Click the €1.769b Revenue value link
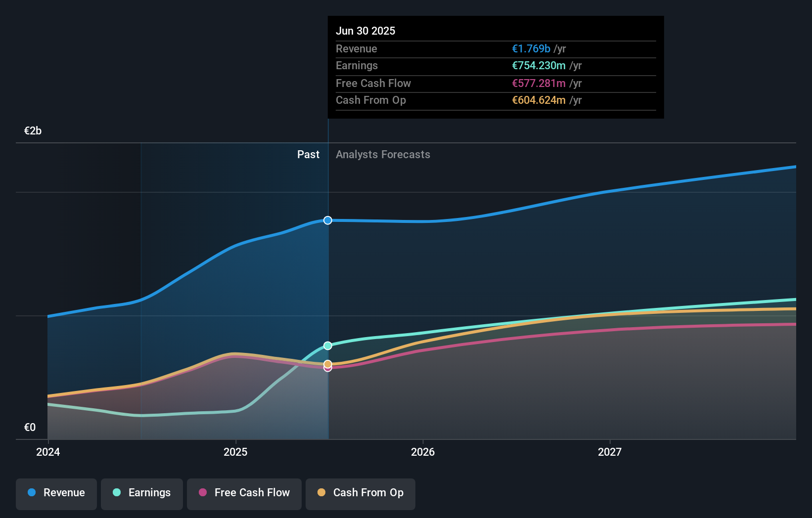The image size is (812, 518). click(x=530, y=48)
